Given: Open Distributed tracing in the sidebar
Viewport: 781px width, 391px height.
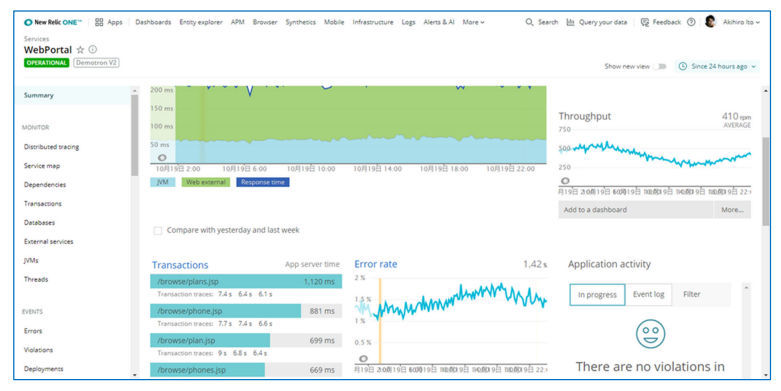Looking at the screenshot, I should (51, 147).
